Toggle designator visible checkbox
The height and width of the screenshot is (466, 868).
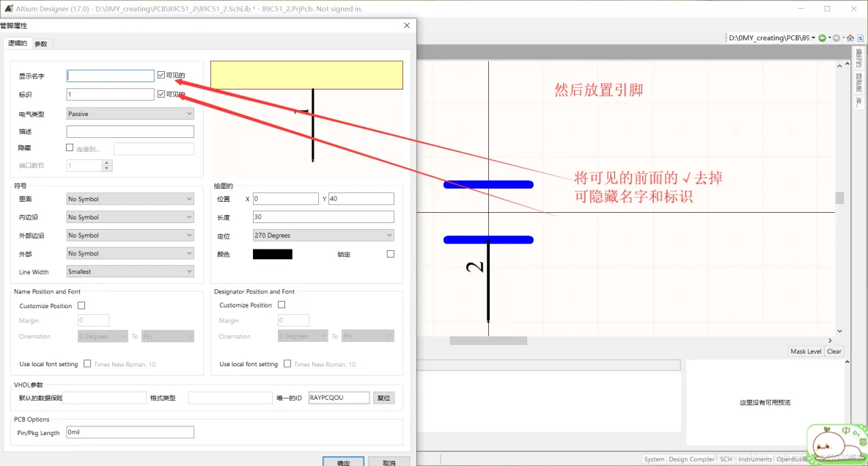[x=161, y=94]
